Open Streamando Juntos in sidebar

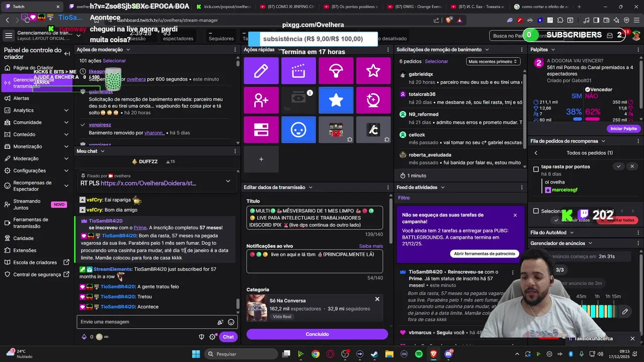coord(36,204)
